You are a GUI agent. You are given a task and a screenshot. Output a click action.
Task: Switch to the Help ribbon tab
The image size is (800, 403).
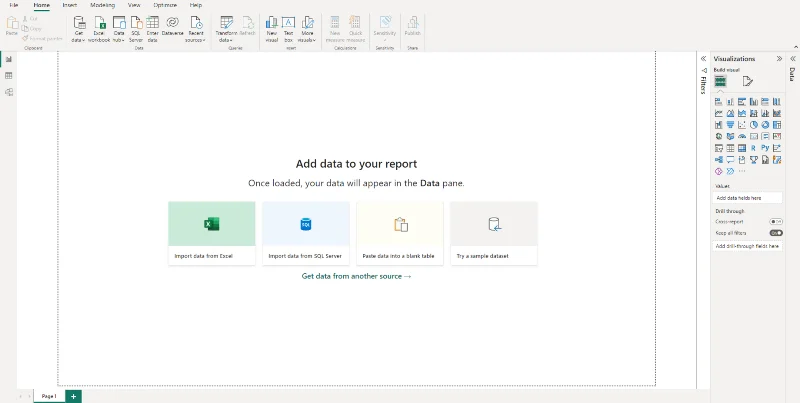coord(195,5)
